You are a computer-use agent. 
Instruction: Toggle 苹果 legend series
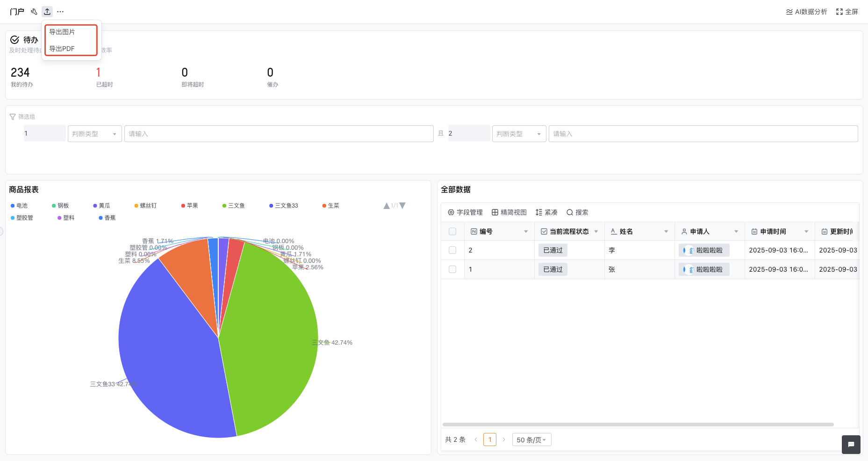pyautogui.click(x=189, y=206)
